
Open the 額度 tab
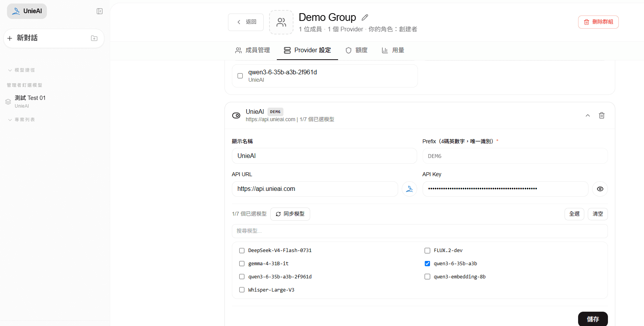(x=356, y=50)
